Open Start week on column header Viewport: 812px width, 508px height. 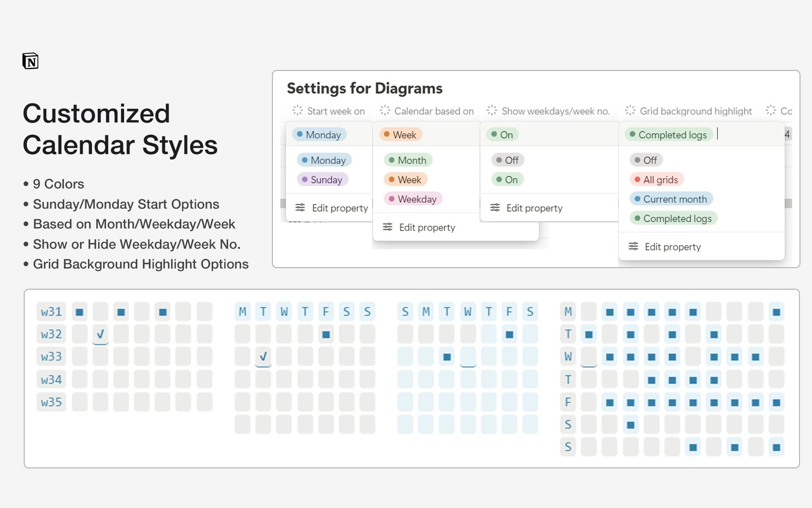tap(329, 111)
